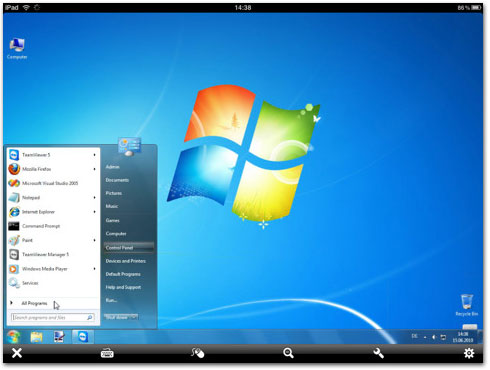Screen dimensions: 490x370
Task: Click the network tray icon
Action: [x=443, y=337]
